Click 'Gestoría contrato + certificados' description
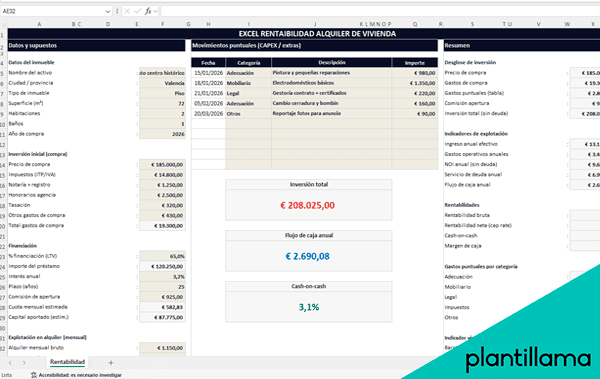 [x=332, y=93]
